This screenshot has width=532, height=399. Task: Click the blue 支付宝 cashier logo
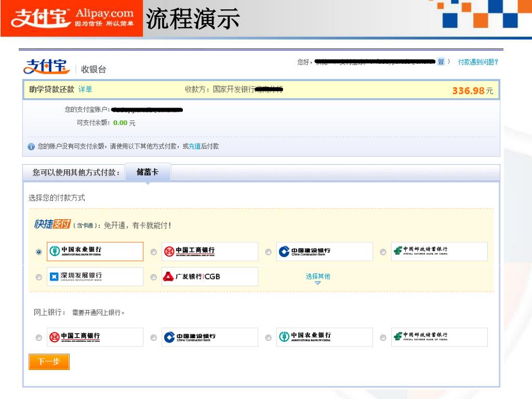coord(46,66)
